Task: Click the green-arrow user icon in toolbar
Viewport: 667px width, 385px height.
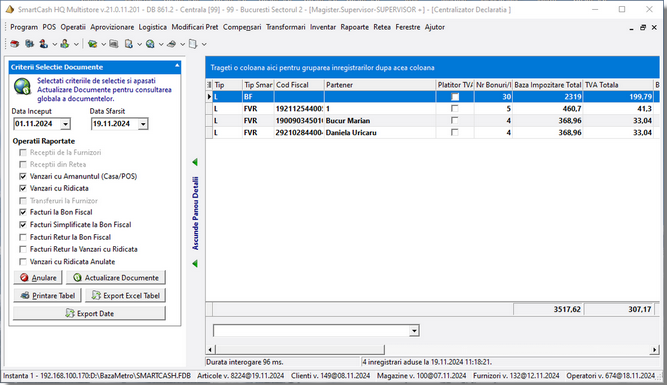Action: 65,44
